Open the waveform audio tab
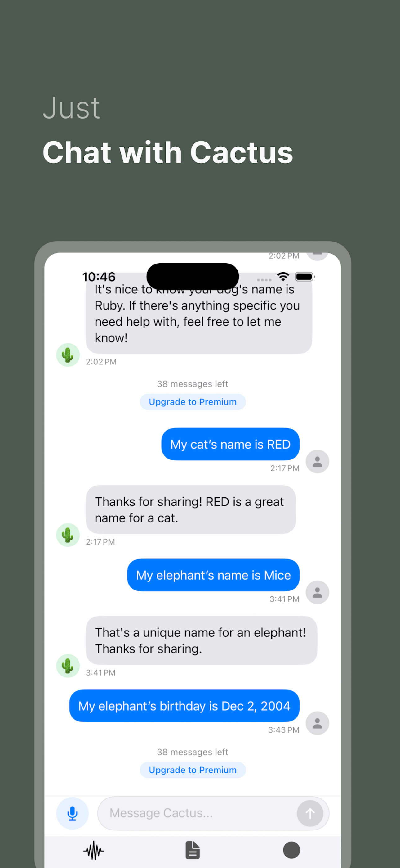Image resolution: width=400 pixels, height=868 pixels. pos(94,850)
